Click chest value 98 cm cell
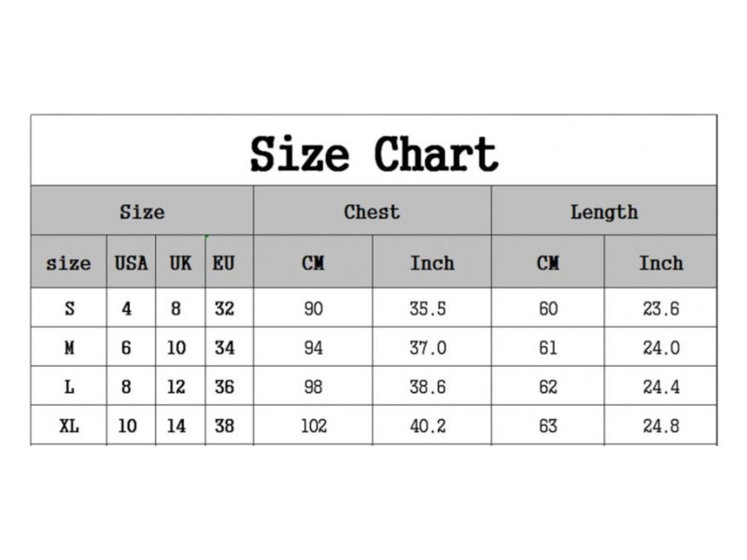The image size is (747, 560). click(313, 386)
